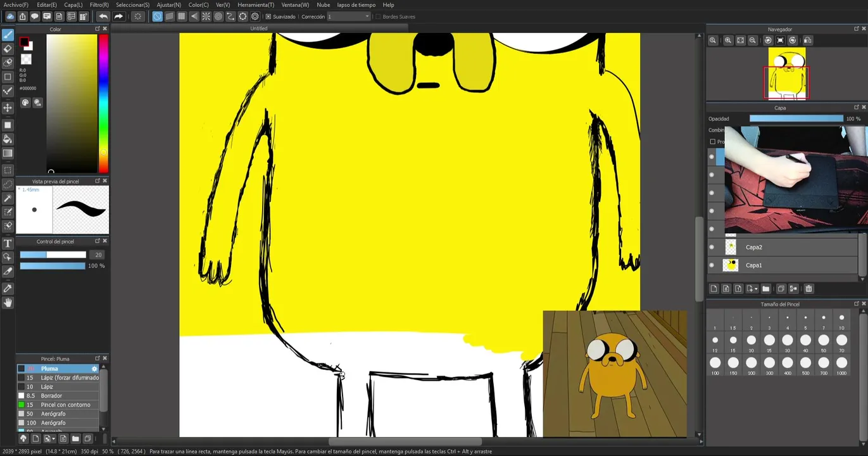Select the Brush tool in the left toolbar
Screen dimensions: 868x456
point(8,34)
